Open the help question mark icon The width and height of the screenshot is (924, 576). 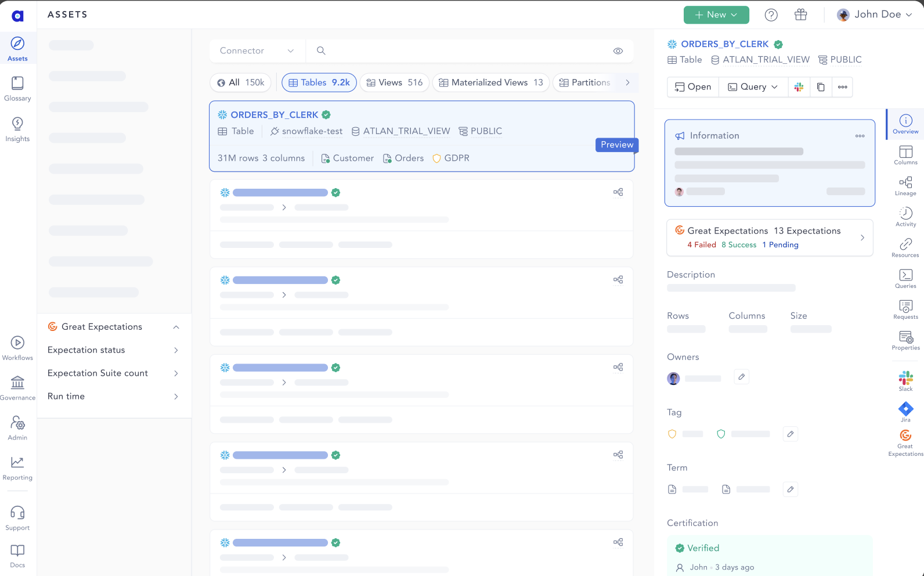tap(771, 15)
